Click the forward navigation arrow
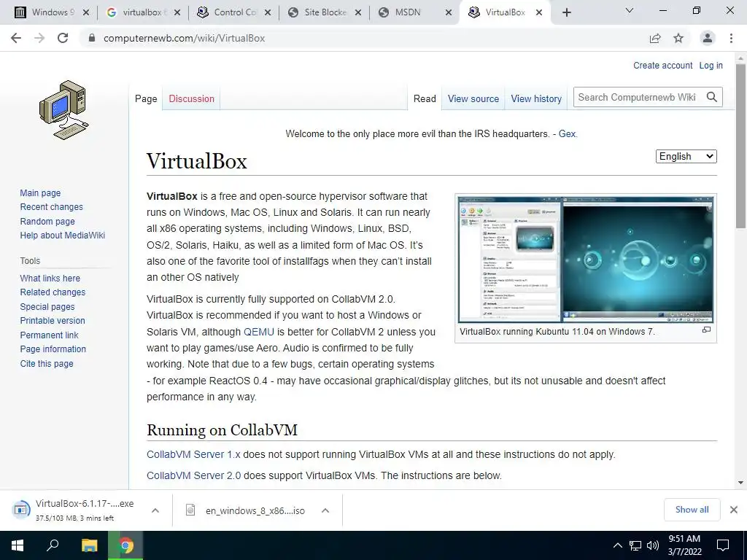This screenshot has width=747, height=560. [39, 38]
